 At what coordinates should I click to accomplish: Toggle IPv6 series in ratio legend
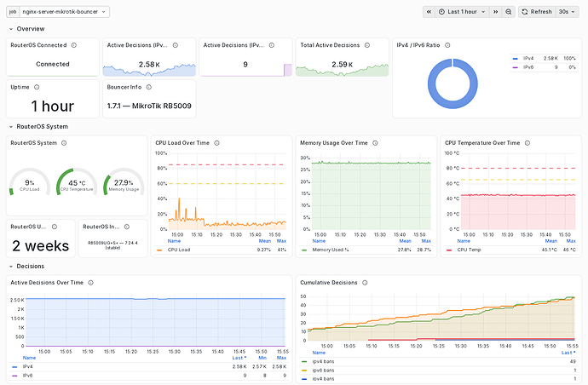pos(528,67)
